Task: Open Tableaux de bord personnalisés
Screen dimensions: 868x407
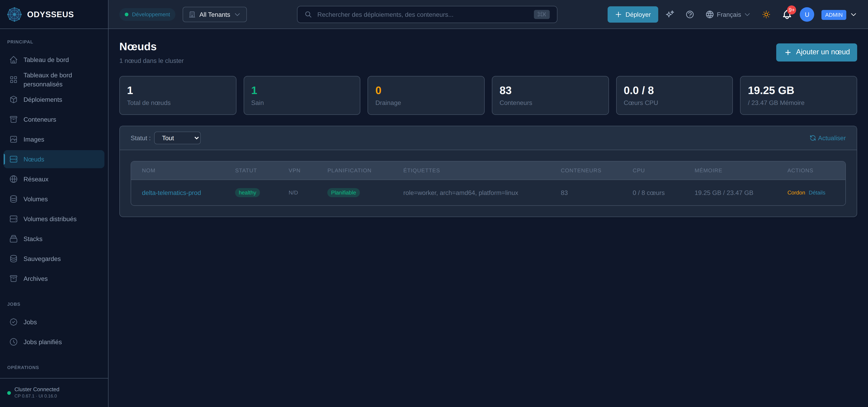Action: click(54, 80)
